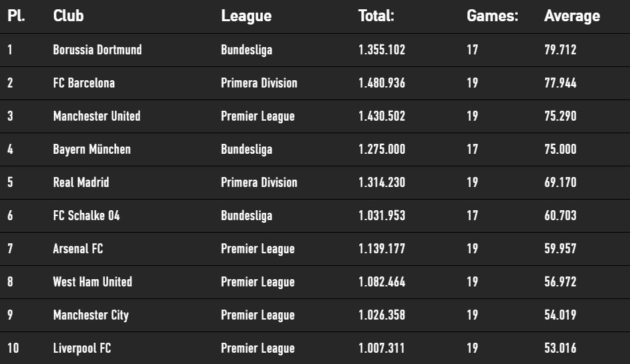Open Arsenal FC club entry
Viewport: 630px width, 364px height.
pos(78,249)
